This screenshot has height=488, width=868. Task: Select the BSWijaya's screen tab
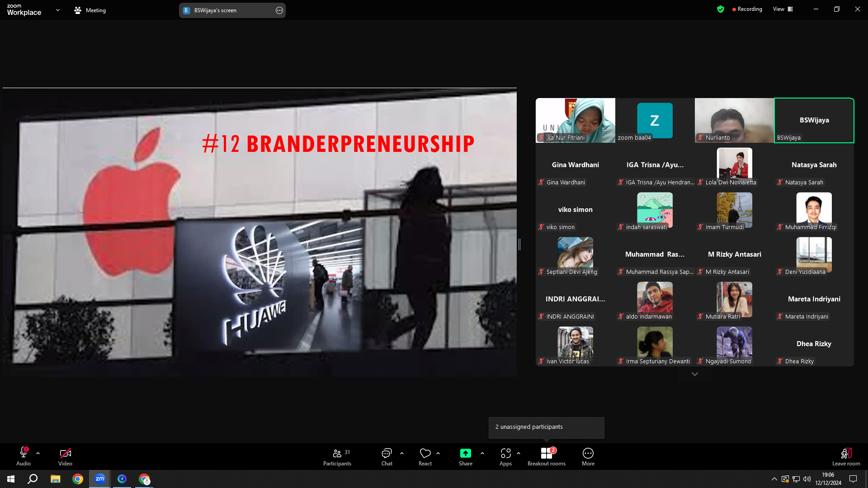coord(232,10)
